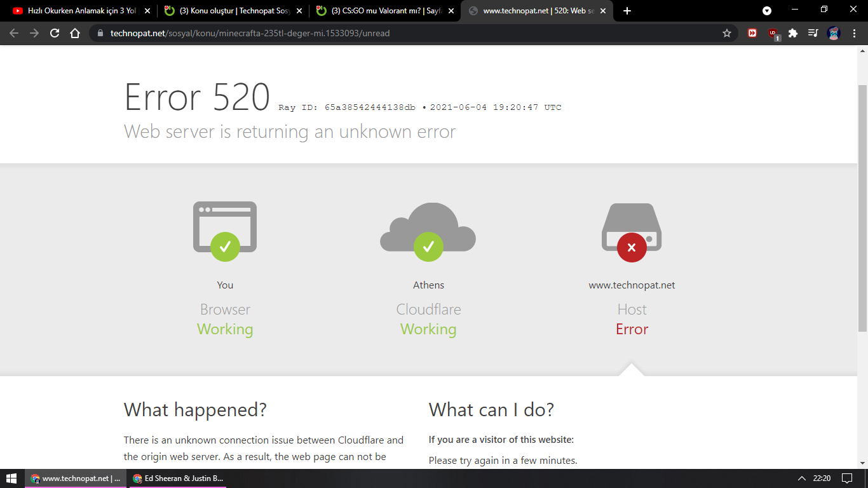The height and width of the screenshot is (488, 868).
Task: Click the 'Working' status under Cloudflare
Action: pyautogui.click(x=429, y=329)
